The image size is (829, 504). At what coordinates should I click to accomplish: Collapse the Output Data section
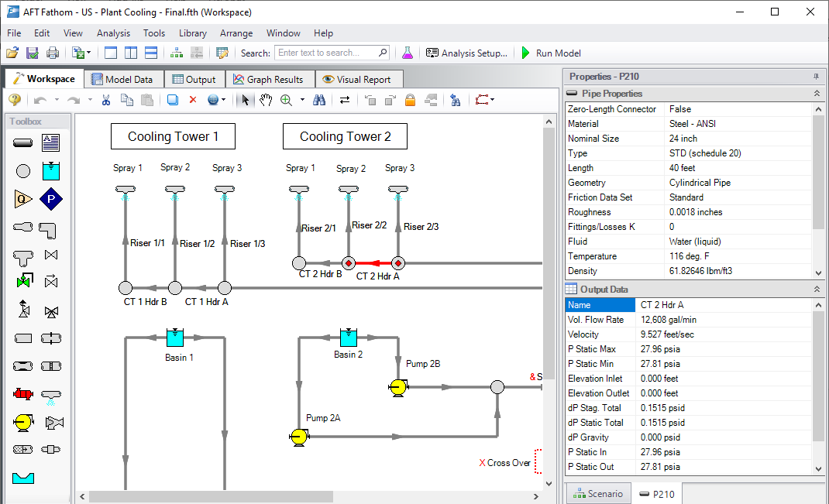(816, 290)
